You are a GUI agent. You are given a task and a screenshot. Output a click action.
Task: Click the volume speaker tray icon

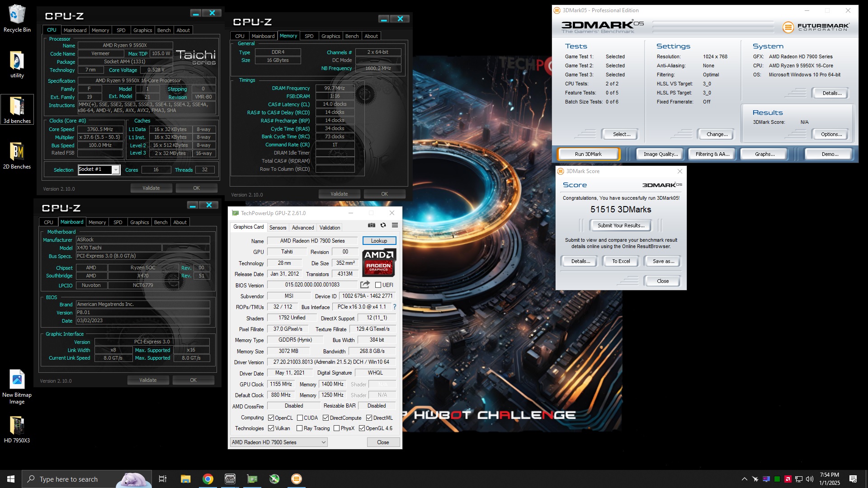click(810, 479)
